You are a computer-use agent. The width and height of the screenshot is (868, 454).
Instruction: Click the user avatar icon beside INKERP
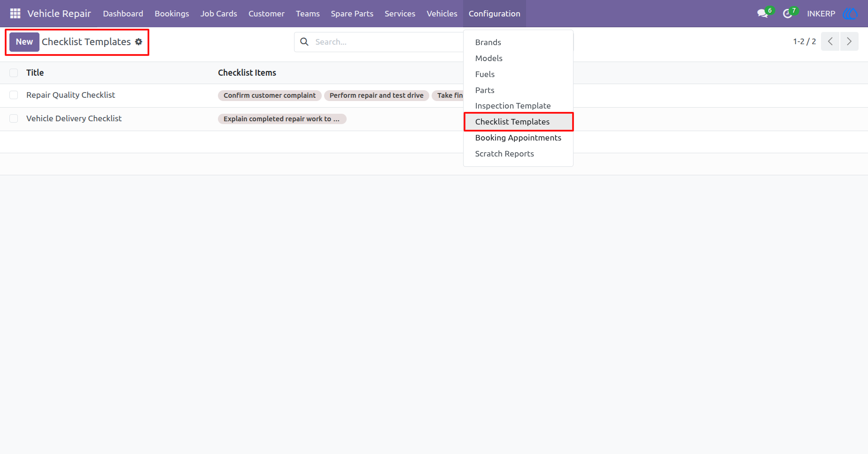point(851,14)
